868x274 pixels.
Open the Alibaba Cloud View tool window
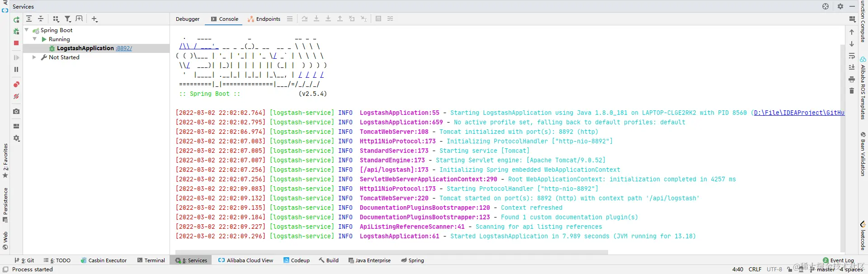[245, 260]
